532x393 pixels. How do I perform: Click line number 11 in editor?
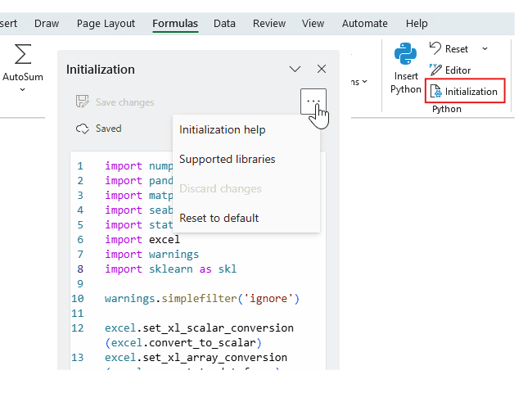tap(78, 314)
